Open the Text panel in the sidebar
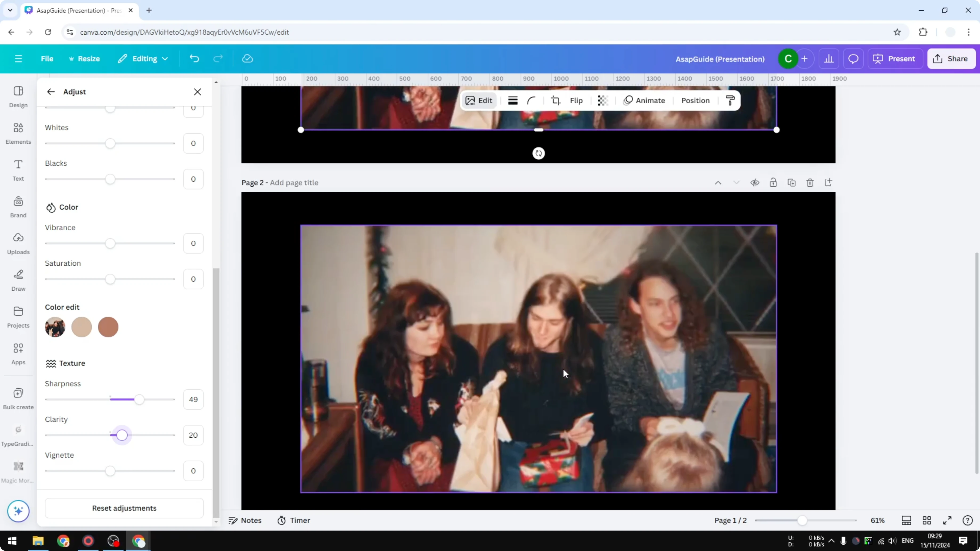This screenshot has width=980, height=551. coord(18,170)
